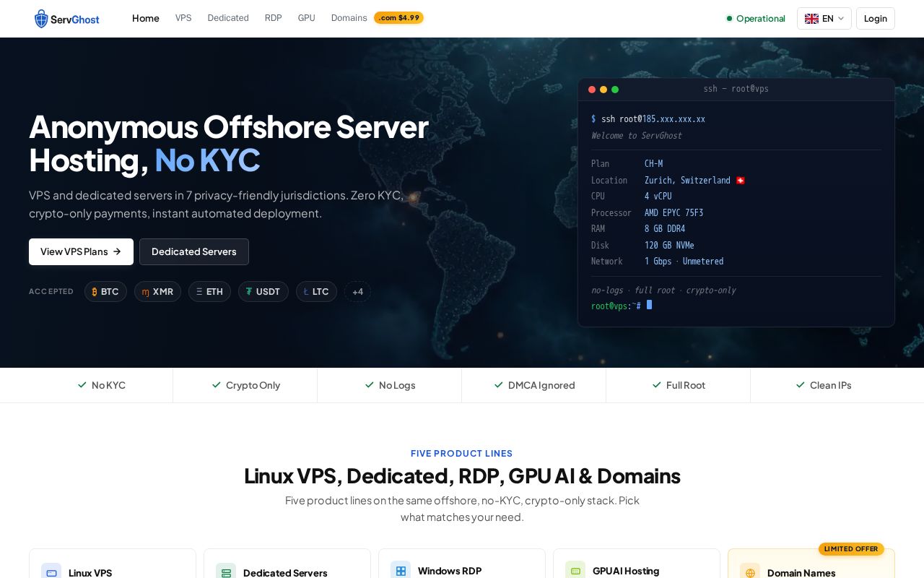Click the Login button

[876, 19]
